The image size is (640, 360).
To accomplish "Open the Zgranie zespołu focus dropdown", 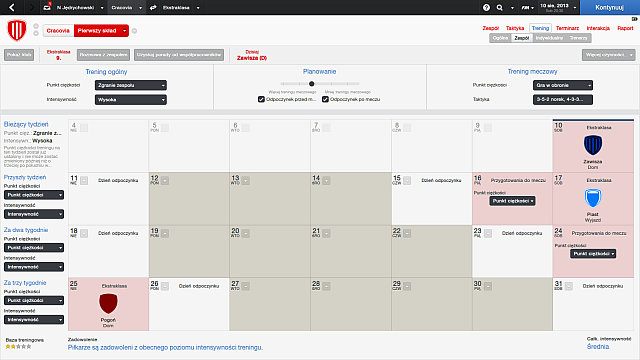I will (131, 85).
